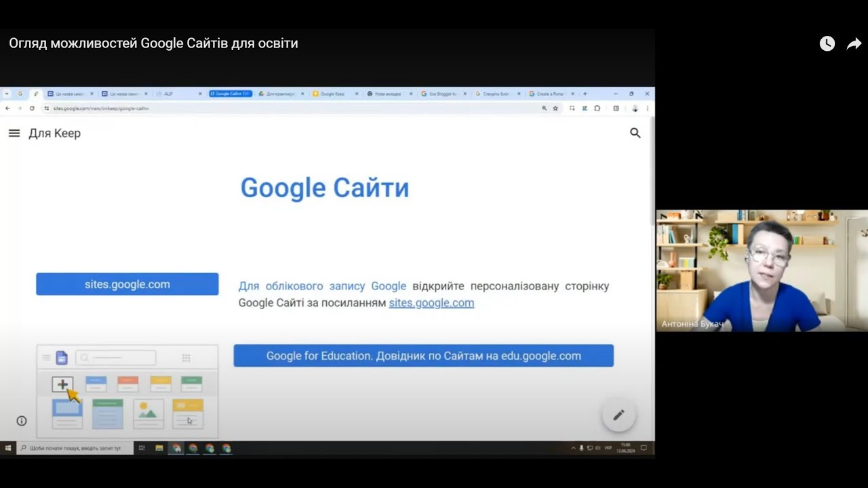Click the YouTube Share arrow icon
The image size is (868, 488).
(854, 44)
